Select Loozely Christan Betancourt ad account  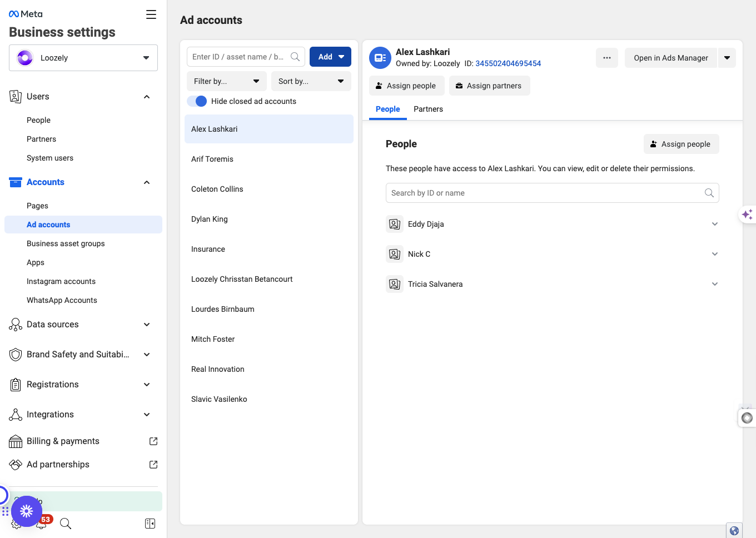[x=269, y=279]
